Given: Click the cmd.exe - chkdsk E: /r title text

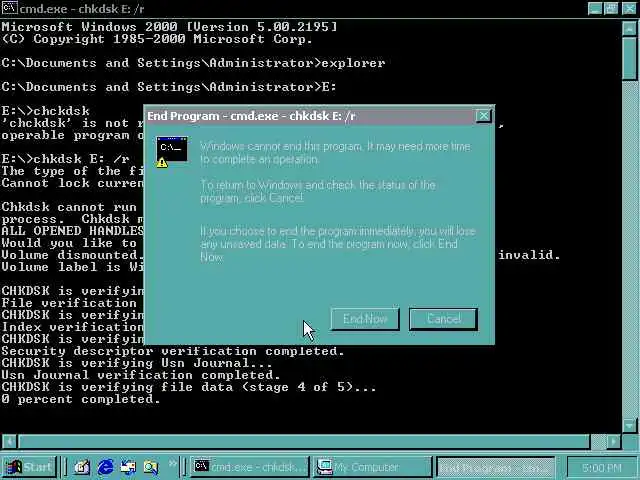Looking at the screenshot, I should tap(82, 8).
